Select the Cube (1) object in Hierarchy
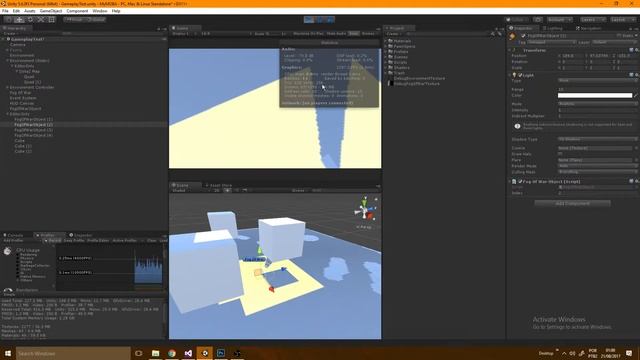The height and width of the screenshot is (360, 640). (22, 146)
